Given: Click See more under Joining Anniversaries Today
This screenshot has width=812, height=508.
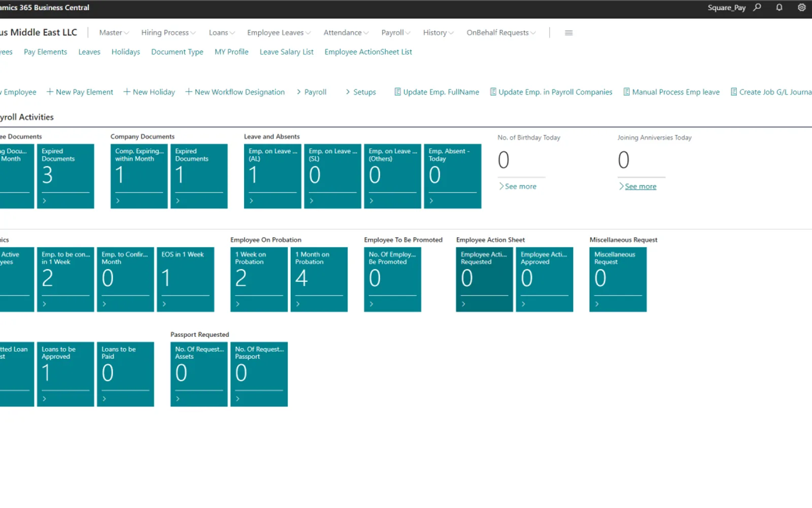Looking at the screenshot, I should click(637, 186).
